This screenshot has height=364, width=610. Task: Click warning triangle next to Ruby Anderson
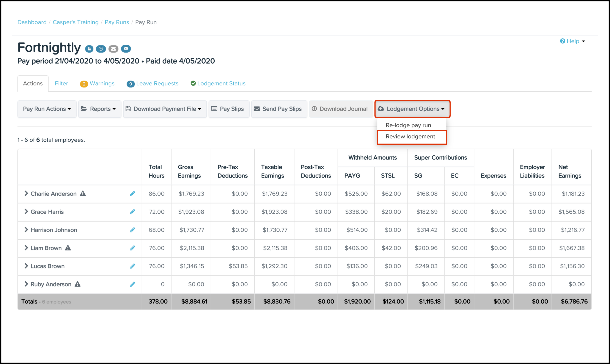pyautogui.click(x=78, y=284)
